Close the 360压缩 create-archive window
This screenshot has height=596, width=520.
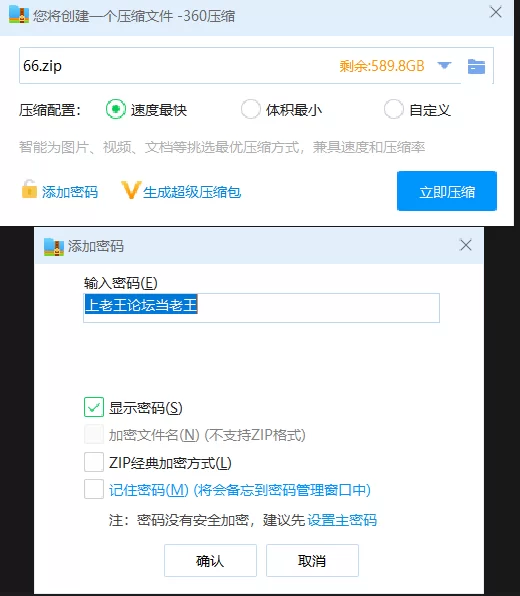496,13
